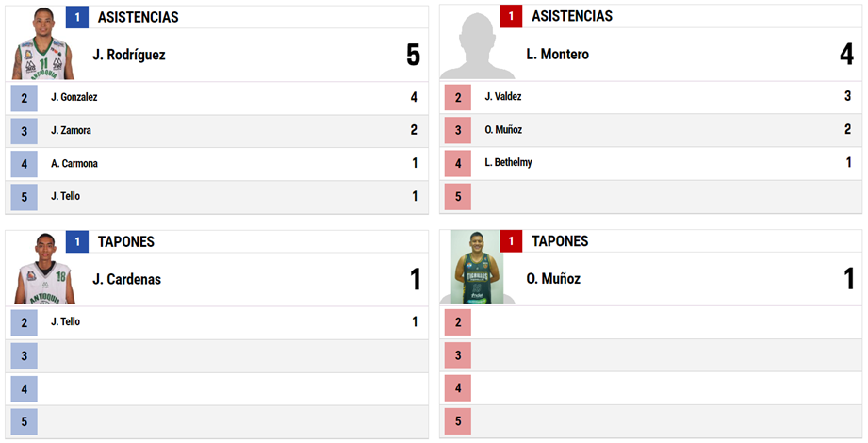Click J. Cardenas's player photo

click(43, 269)
